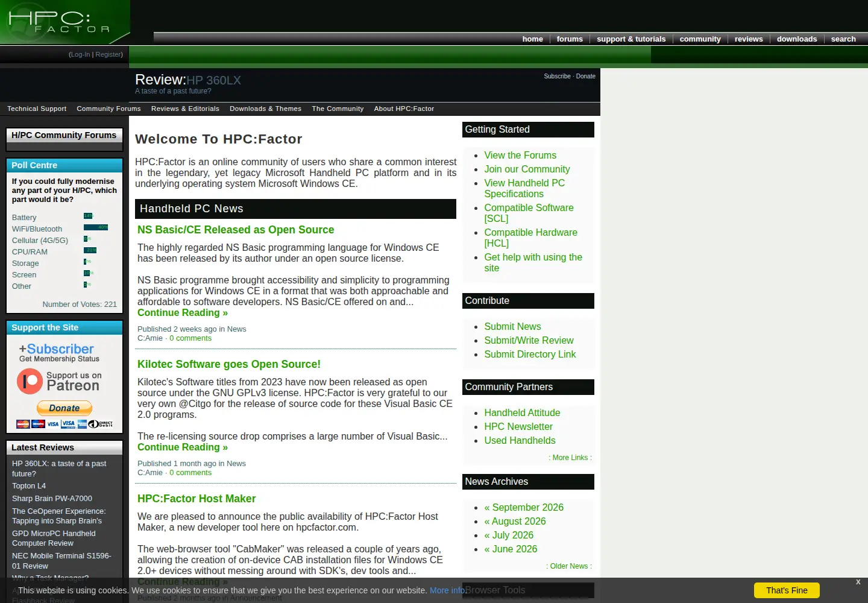Open the Community Forums tab
The image size is (868, 603).
click(108, 109)
